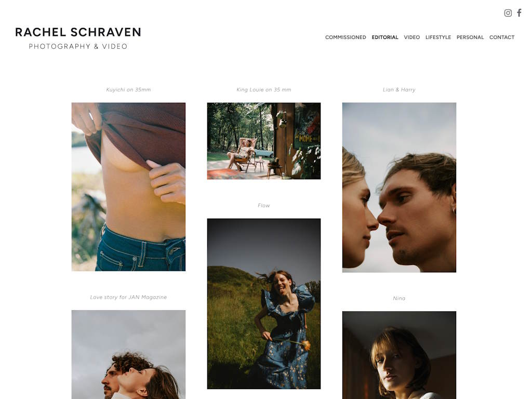This screenshot has height=399, width=532.
Task: View the Flow blue dress photo
Action: [x=263, y=303]
